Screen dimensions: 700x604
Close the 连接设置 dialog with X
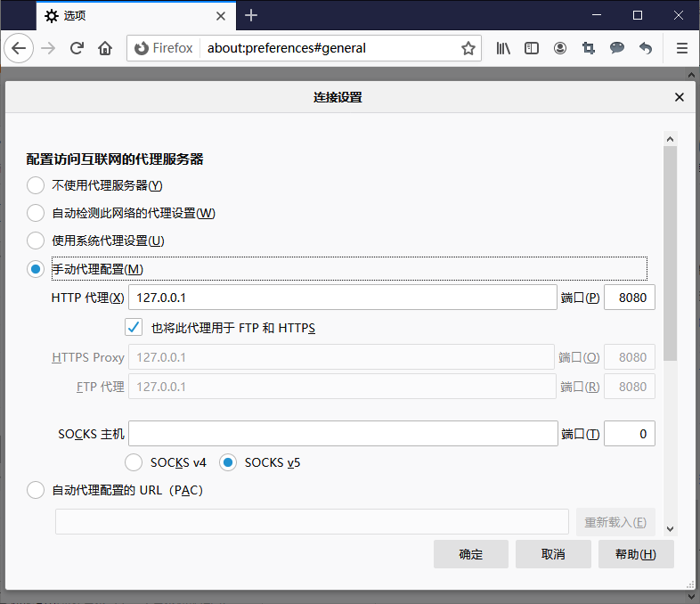tap(679, 97)
